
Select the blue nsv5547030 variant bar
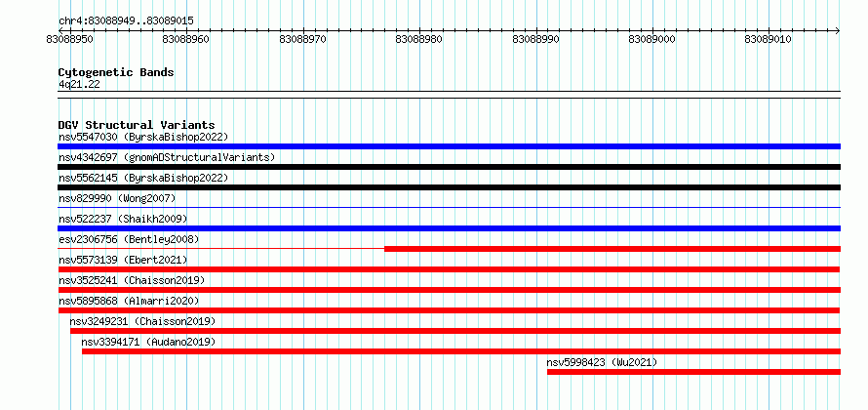449,146
